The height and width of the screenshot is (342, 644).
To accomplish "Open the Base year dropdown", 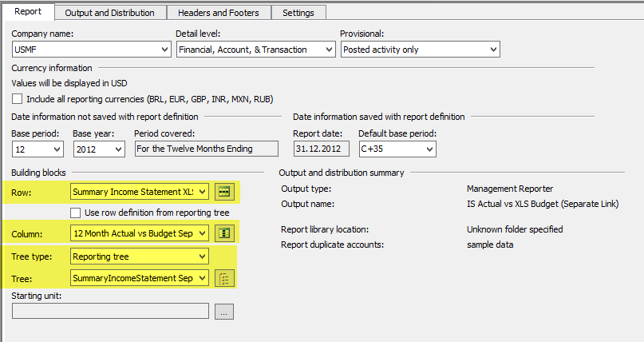I will tap(118, 149).
